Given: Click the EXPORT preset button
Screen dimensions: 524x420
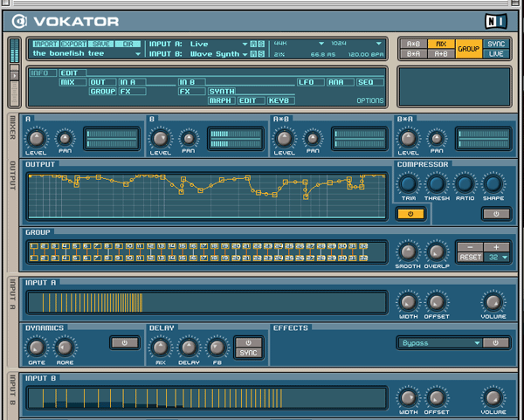Looking at the screenshot, I should click(72, 43).
